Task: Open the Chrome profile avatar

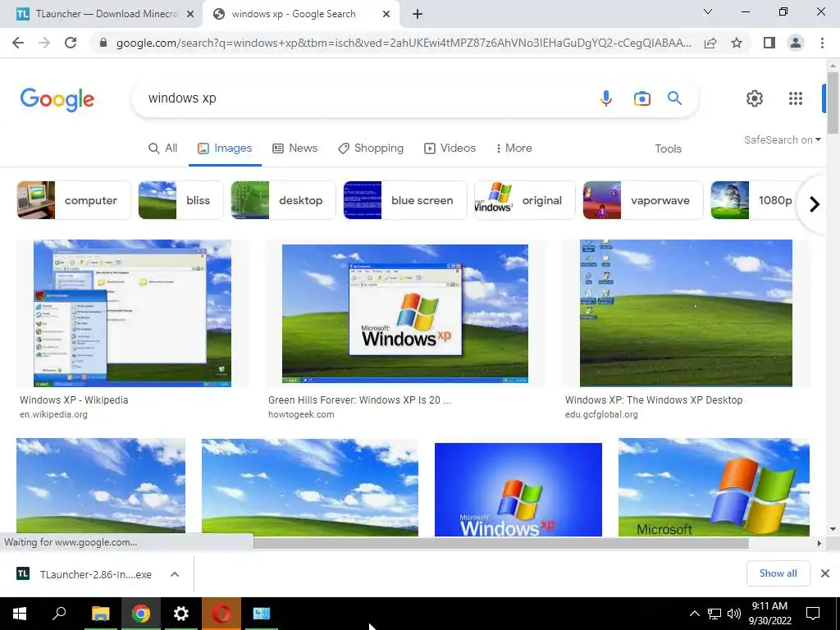Action: (796, 43)
